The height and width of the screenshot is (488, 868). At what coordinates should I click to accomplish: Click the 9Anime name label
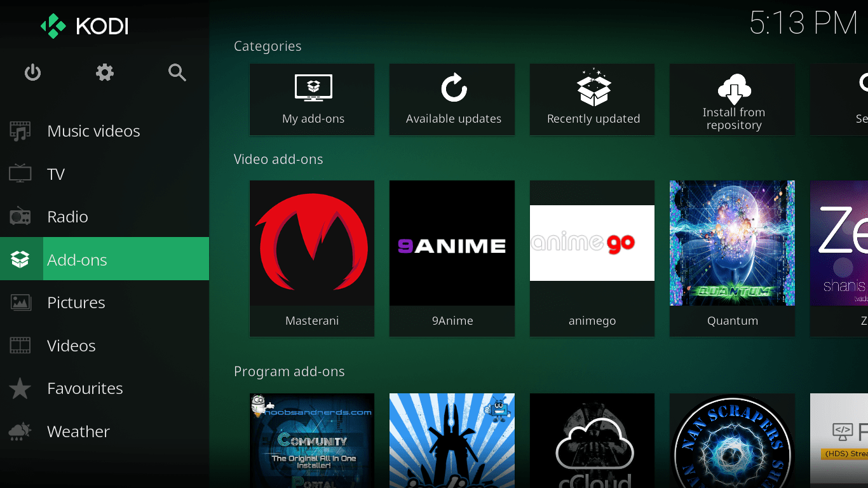click(452, 321)
